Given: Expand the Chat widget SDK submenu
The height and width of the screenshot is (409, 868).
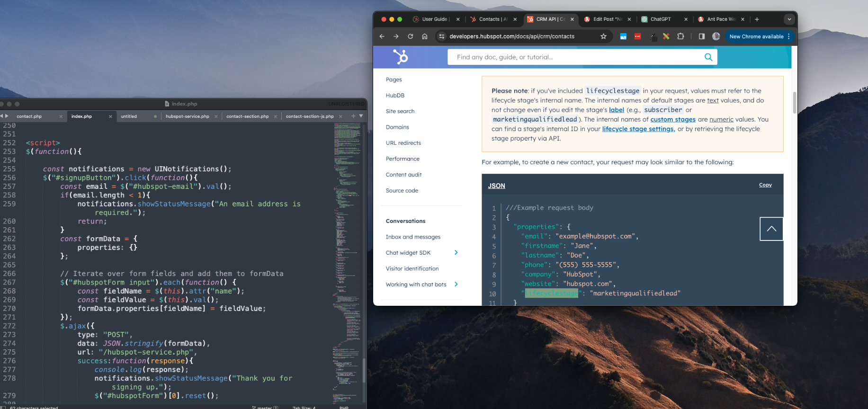Looking at the screenshot, I should tap(456, 253).
